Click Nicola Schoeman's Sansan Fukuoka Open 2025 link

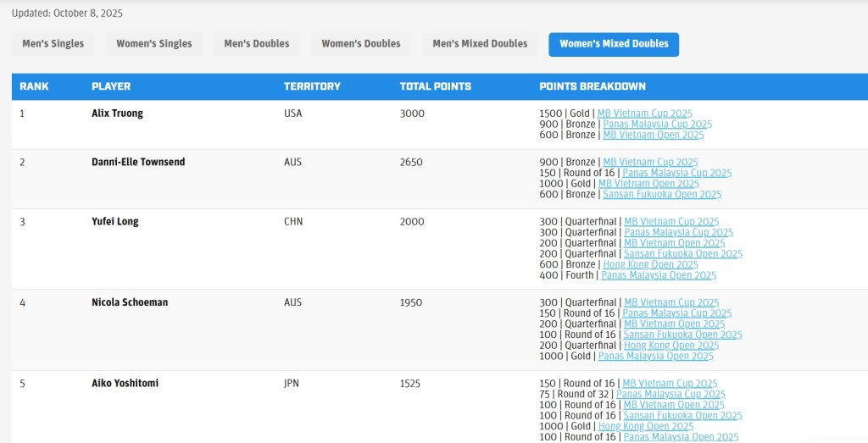point(682,335)
